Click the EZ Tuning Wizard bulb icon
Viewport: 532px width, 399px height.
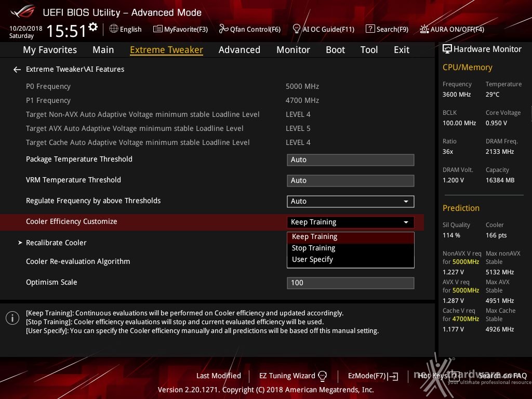click(322, 376)
